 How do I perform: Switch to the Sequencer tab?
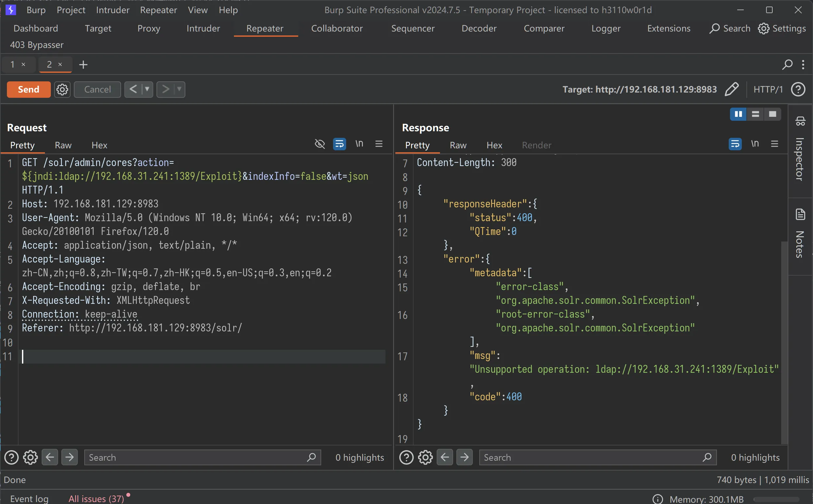coord(413,28)
